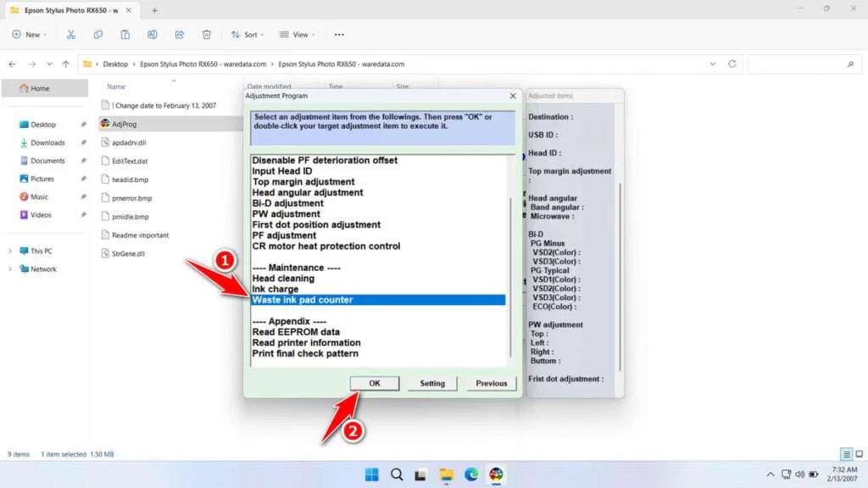The image size is (868, 488).
Task: Click the Paste icon in Explorer toolbar
Action: point(125,34)
